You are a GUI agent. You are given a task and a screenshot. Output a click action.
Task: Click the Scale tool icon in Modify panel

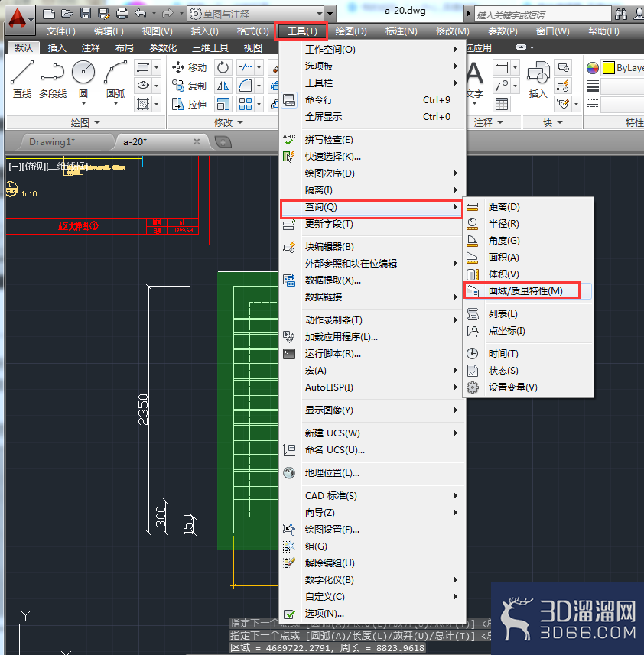click(x=223, y=104)
